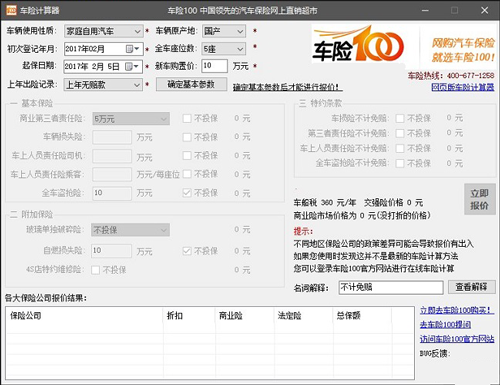Open 上年出险记录 dropdown
The width and height of the screenshot is (500, 385).
[x=103, y=85]
